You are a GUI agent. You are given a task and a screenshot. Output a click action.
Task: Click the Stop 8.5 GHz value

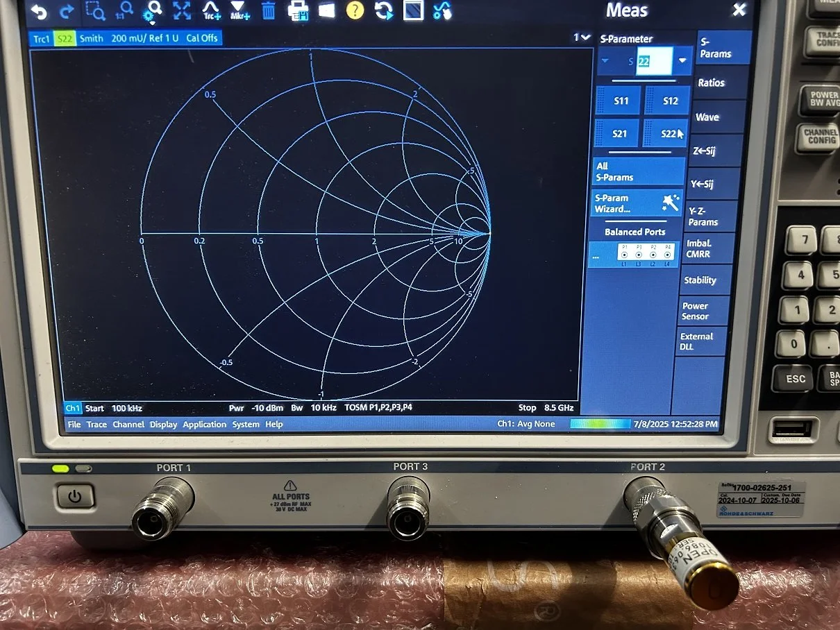tap(546, 407)
